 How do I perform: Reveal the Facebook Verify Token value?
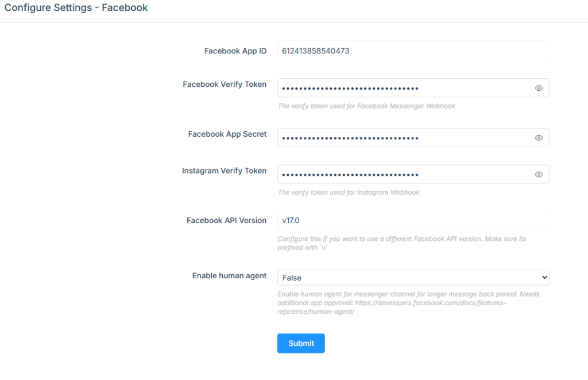539,88
